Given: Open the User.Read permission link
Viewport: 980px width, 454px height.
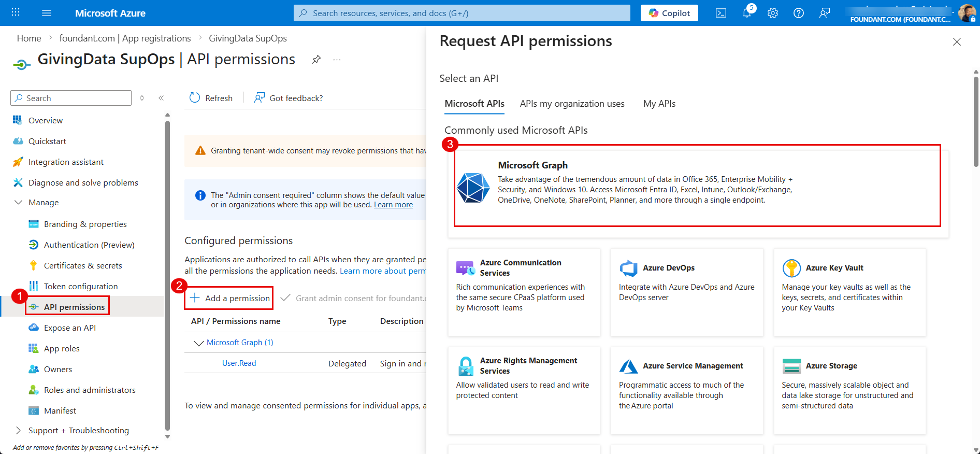Looking at the screenshot, I should tap(239, 363).
